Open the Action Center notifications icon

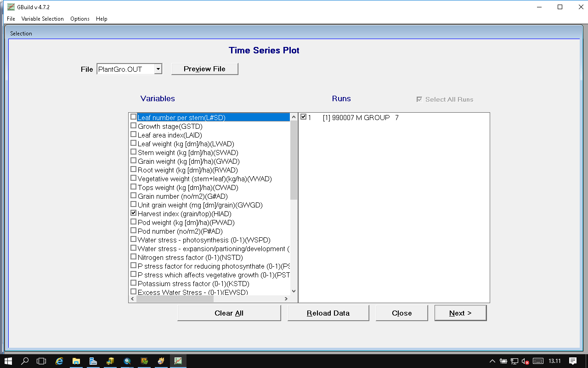573,361
